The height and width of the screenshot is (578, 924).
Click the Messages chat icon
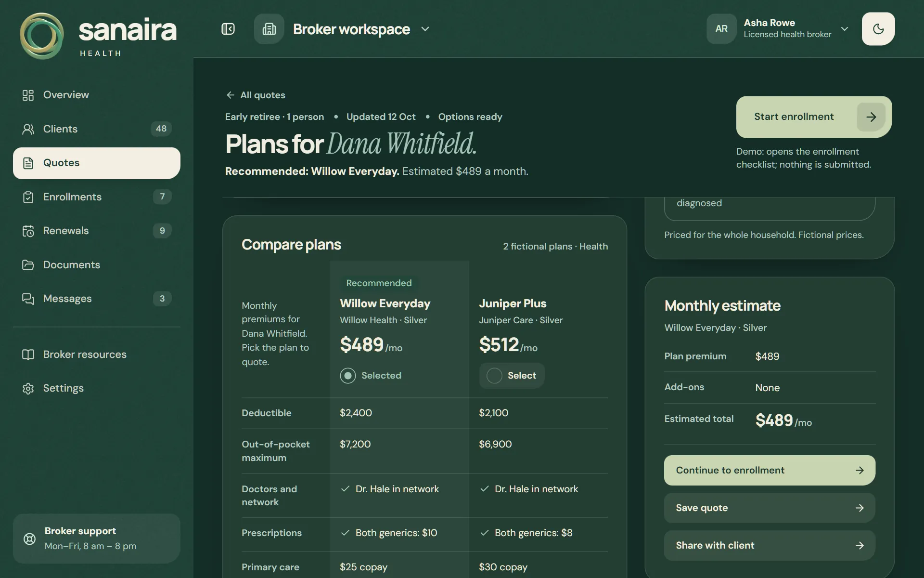[28, 299]
